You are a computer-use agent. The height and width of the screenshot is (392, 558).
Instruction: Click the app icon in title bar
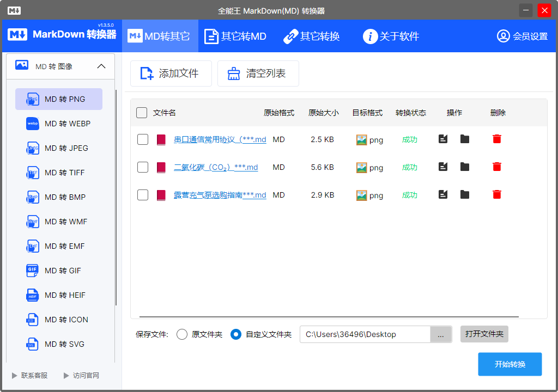pos(14,11)
